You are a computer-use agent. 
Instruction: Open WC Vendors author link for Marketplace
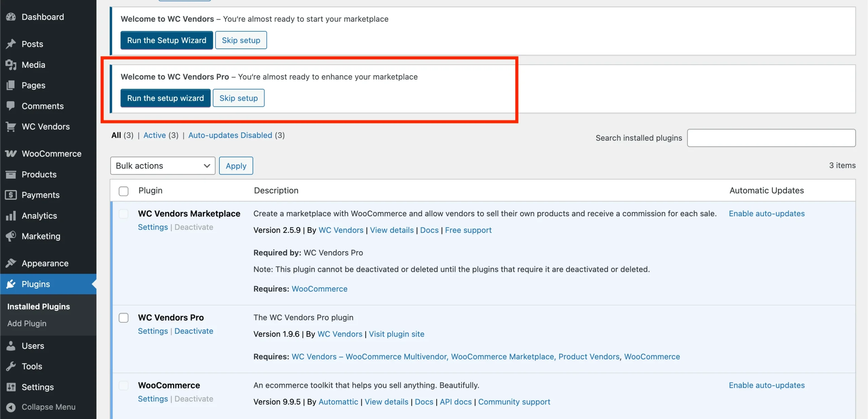click(x=341, y=231)
